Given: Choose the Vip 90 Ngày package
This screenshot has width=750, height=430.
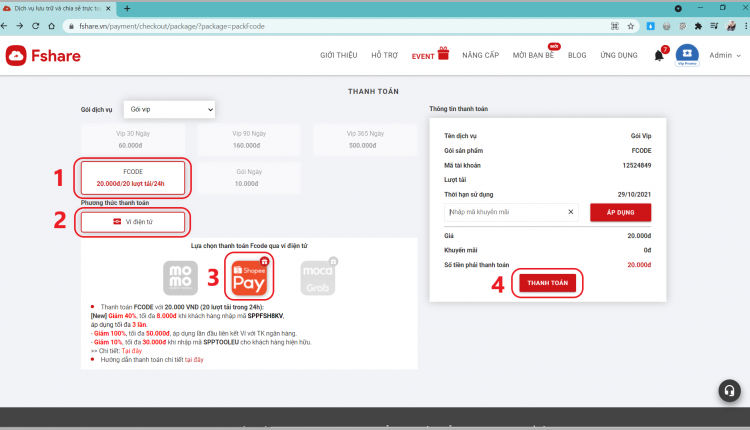Looking at the screenshot, I should click(249, 139).
